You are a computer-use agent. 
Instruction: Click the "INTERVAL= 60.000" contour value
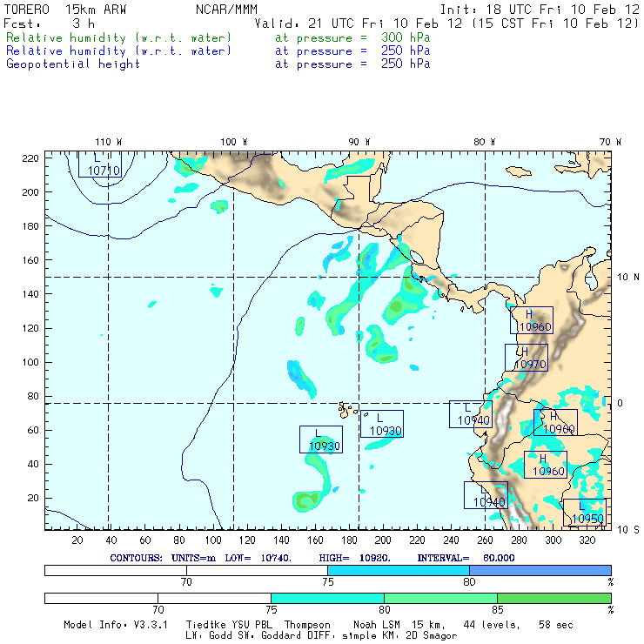(x=466, y=558)
